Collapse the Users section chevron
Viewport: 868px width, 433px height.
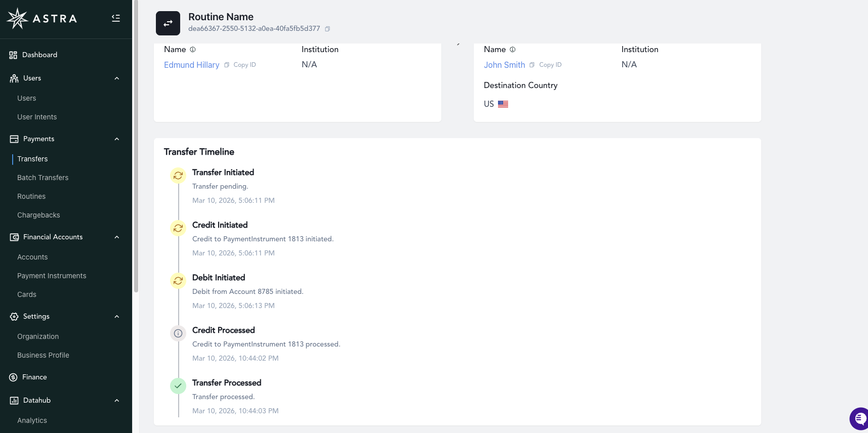pyautogui.click(x=117, y=78)
